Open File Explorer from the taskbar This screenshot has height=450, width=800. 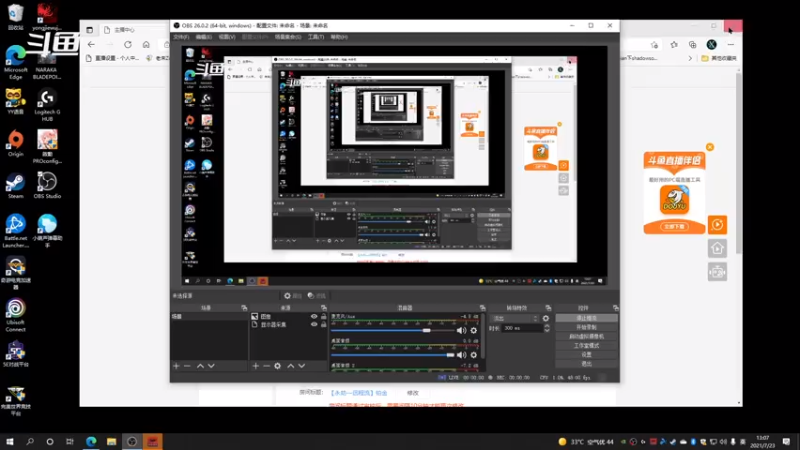[x=111, y=441]
